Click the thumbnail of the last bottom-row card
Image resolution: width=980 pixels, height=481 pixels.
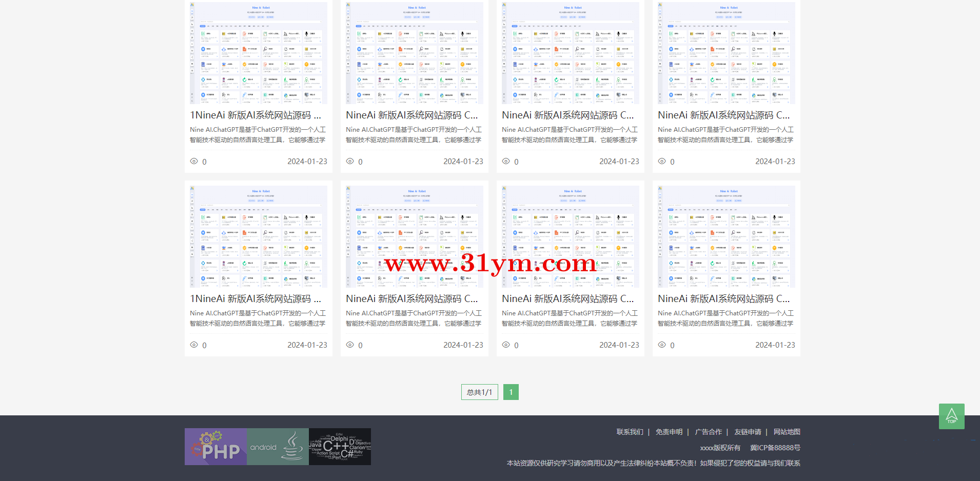click(x=726, y=236)
